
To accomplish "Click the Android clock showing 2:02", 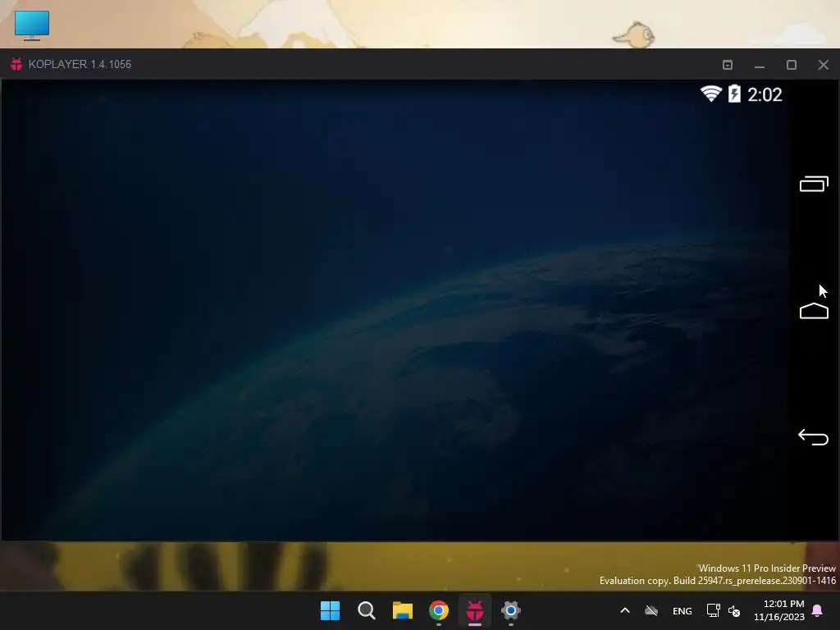I will coord(765,95).
